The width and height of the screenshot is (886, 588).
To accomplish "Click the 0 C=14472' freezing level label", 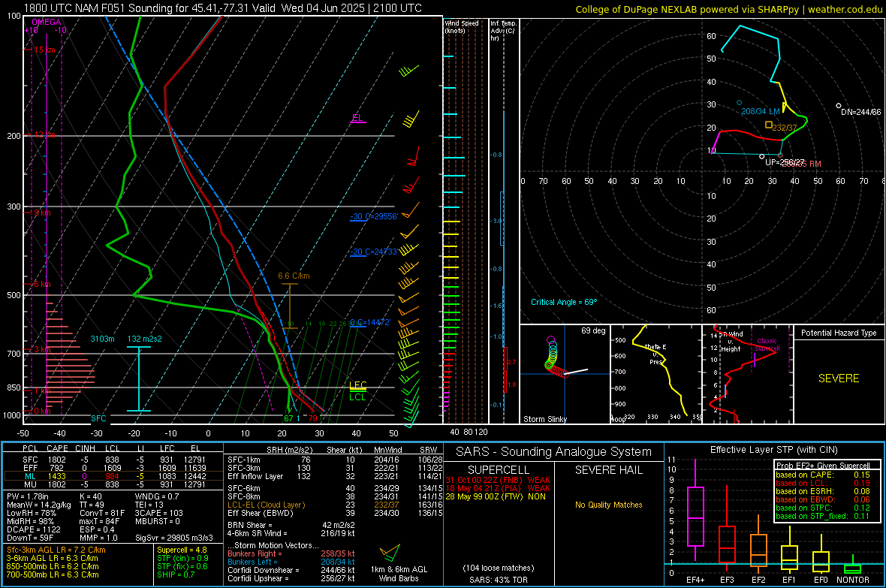I will [370, 322].
